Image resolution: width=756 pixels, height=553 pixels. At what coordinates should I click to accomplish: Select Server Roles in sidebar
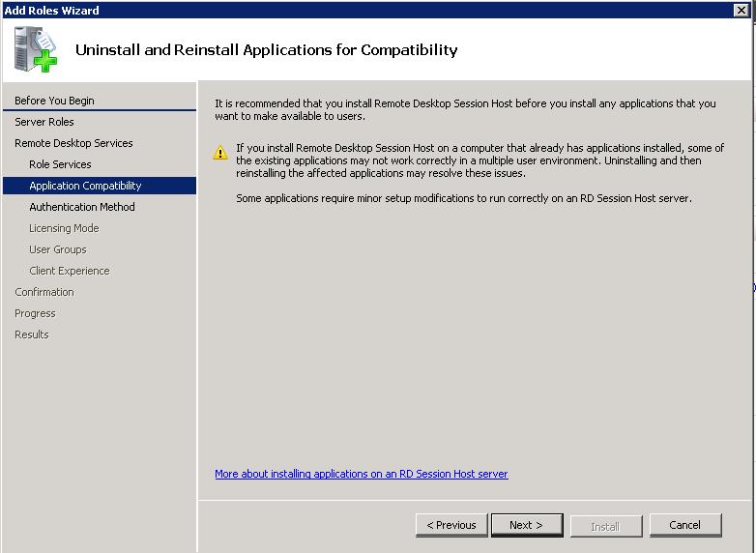44,122
